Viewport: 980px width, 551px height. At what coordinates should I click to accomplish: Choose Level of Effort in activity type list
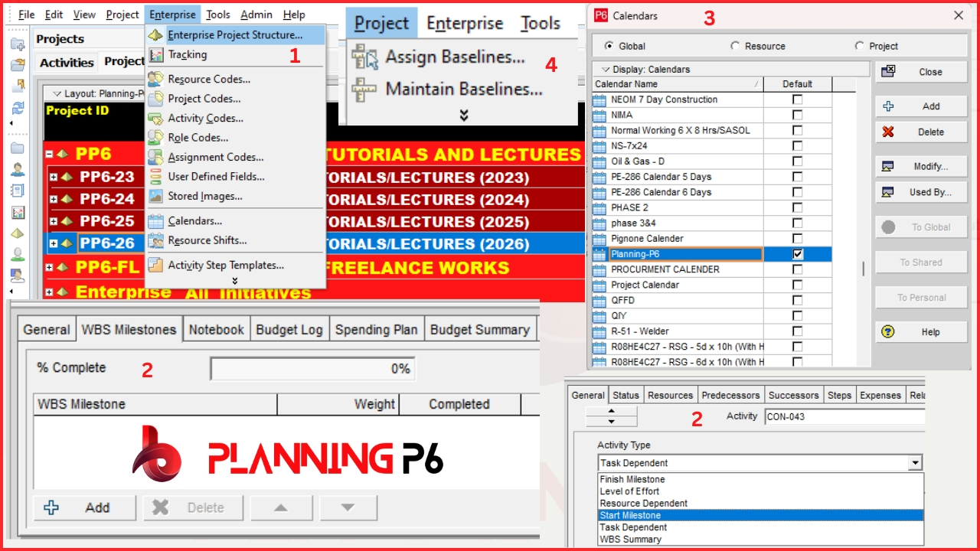tap(629, 491)
